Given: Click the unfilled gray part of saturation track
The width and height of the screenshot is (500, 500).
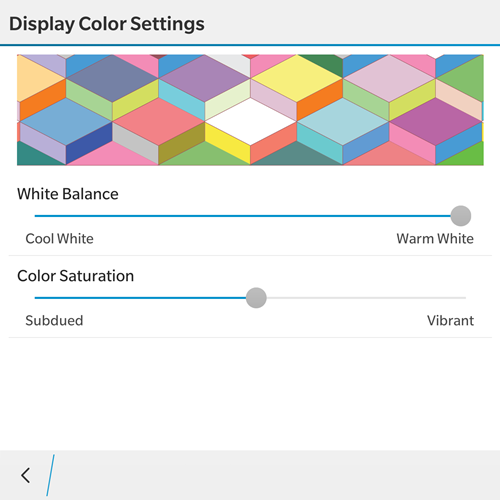Looking at the screenshot, I should pos(366,298).
